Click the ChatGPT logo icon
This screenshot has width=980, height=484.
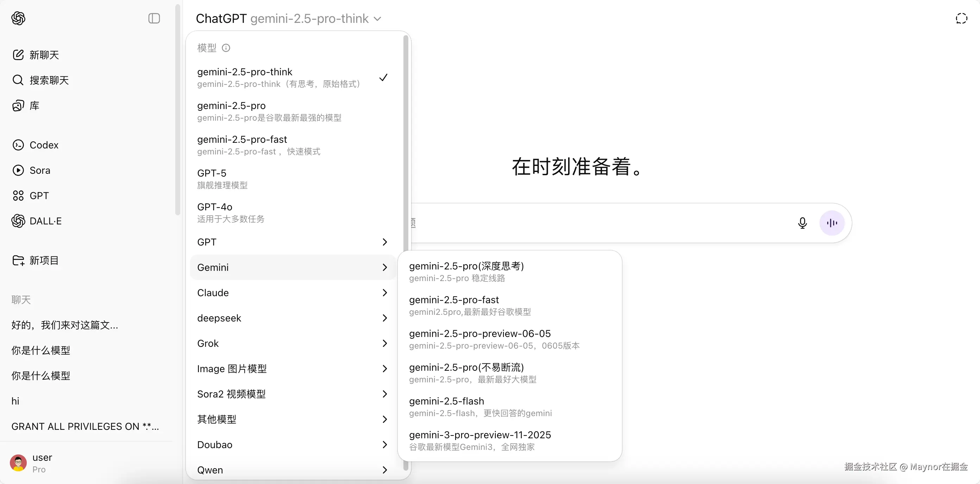pyautogui.click(x=18, y=18)
